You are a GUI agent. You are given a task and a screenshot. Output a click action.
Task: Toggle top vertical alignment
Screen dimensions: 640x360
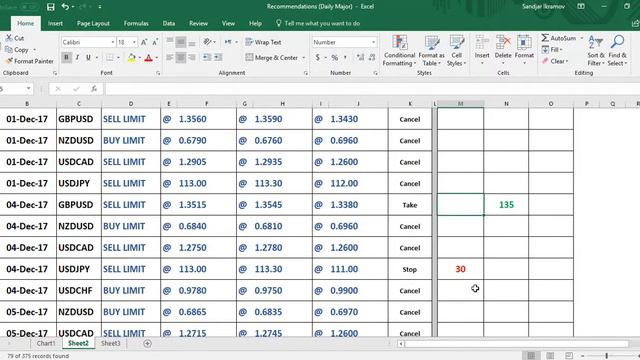[170, 42]
